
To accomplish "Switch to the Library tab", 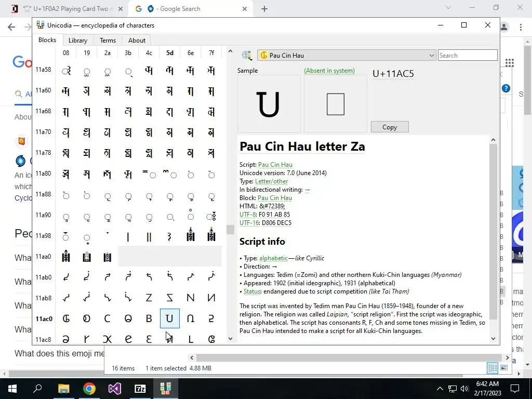I will 78,41.
